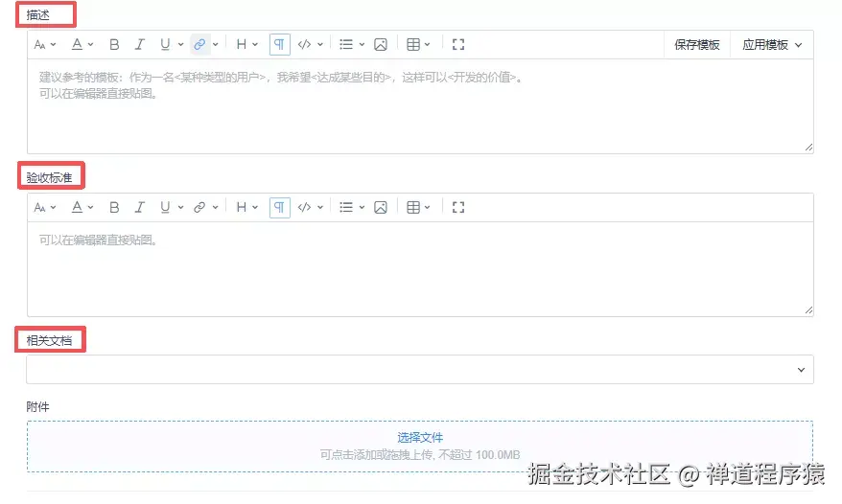Click into 描述 editor text area
The width and height of the screenshot is (842, 504).
[420, 106]
